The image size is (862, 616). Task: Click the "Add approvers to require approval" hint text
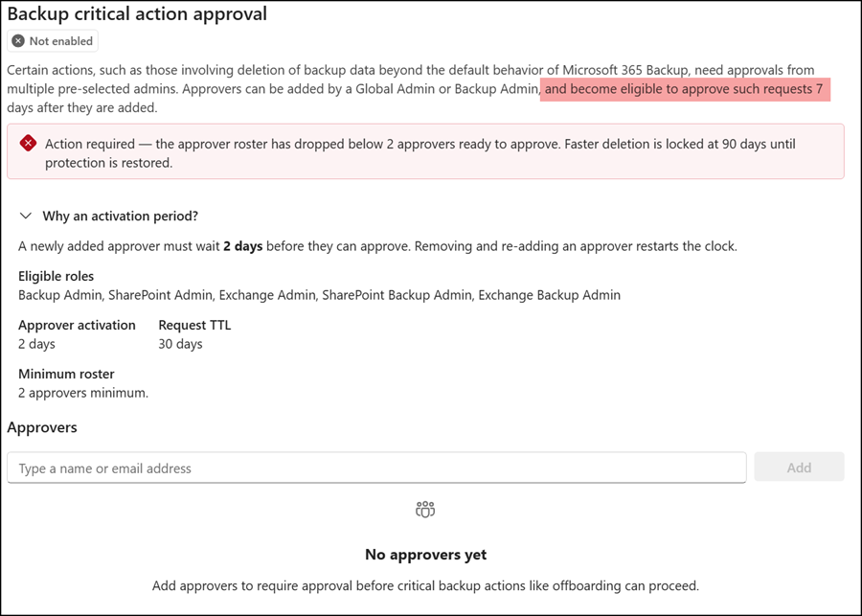[425, 585]
